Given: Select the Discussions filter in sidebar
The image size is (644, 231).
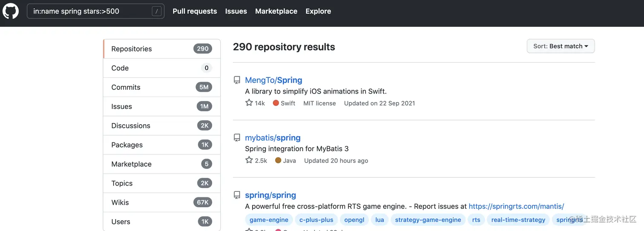Looking at the screenshot, I should click(162, 125).
